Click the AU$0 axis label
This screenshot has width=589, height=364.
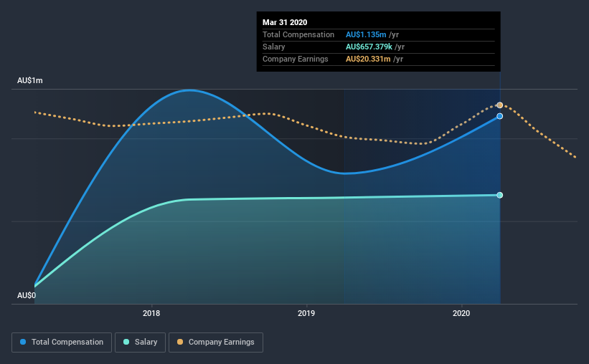tap(27, 295)
